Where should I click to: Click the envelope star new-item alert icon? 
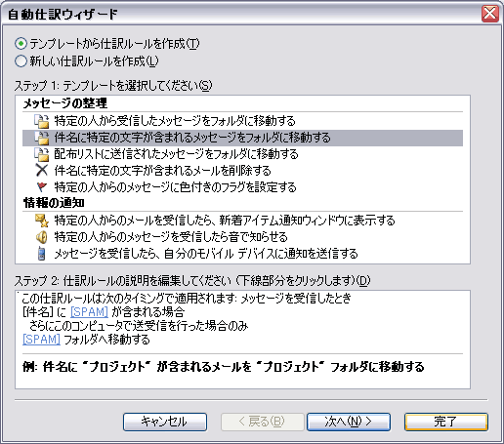tap(42, 221)
